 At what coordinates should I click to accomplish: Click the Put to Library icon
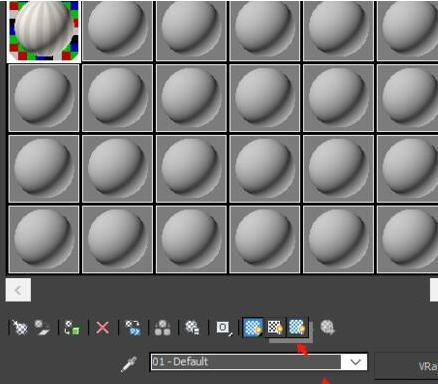(x=192, y=327)
